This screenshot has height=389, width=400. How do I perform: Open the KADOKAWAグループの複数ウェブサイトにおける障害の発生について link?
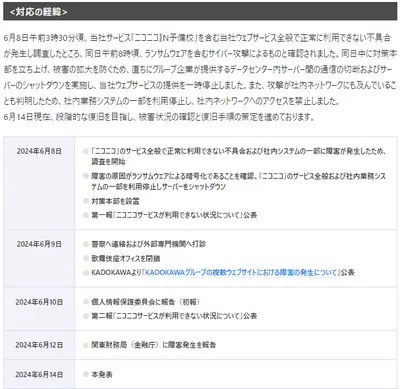coord(241,273)
